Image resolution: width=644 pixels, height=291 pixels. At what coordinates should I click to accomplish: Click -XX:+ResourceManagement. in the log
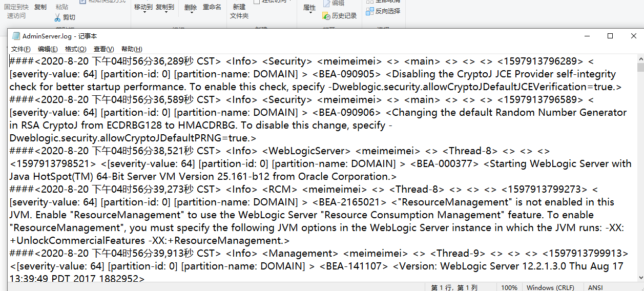(215, 240)
